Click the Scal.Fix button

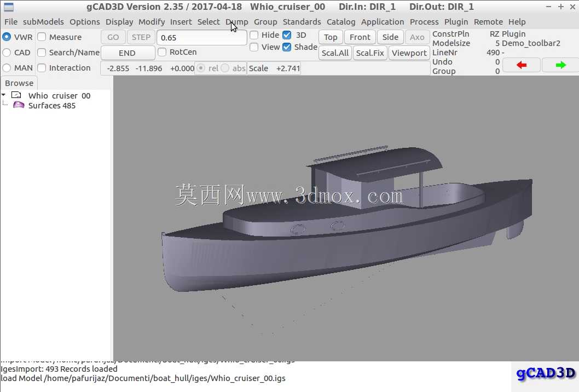[370, 53]
